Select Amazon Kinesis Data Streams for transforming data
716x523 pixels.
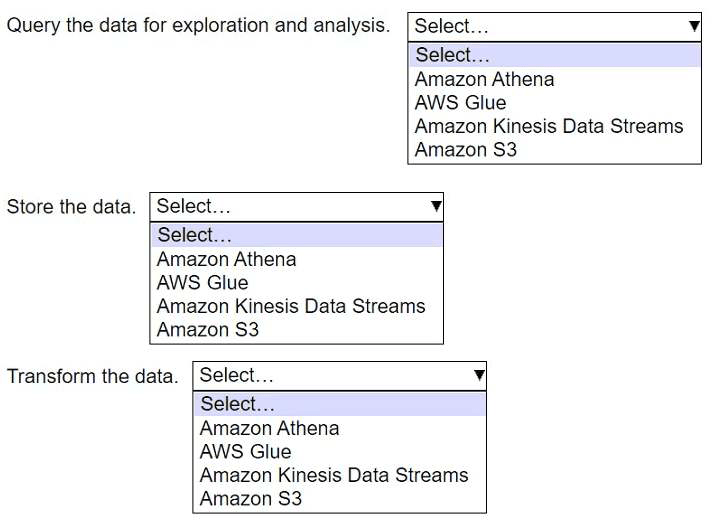click(333, 475)
